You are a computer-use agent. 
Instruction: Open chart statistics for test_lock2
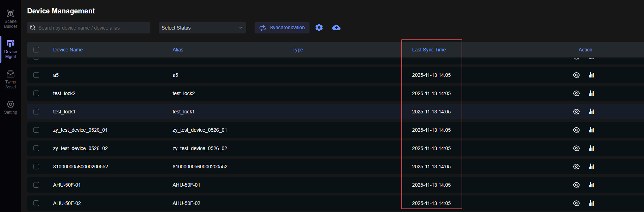click(591, 93)
